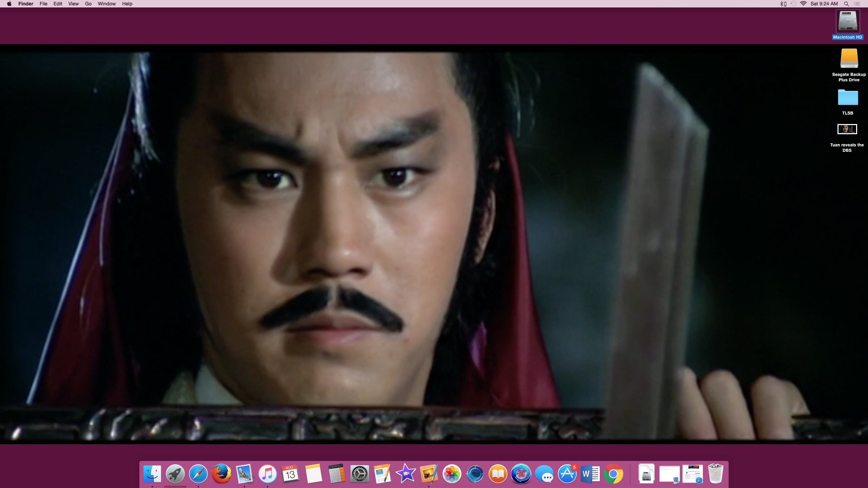Open iTunes from the Dock
This screenshot has width=868, height=488.
point(268,473)
